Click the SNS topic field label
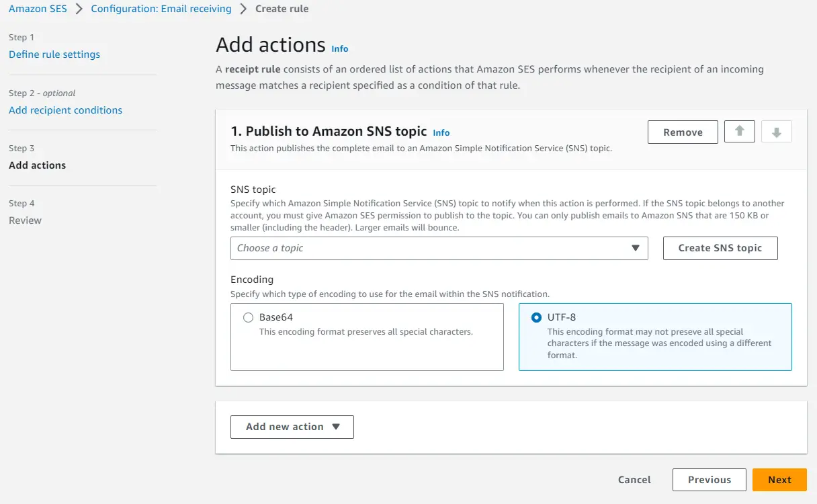 point(253,190)
